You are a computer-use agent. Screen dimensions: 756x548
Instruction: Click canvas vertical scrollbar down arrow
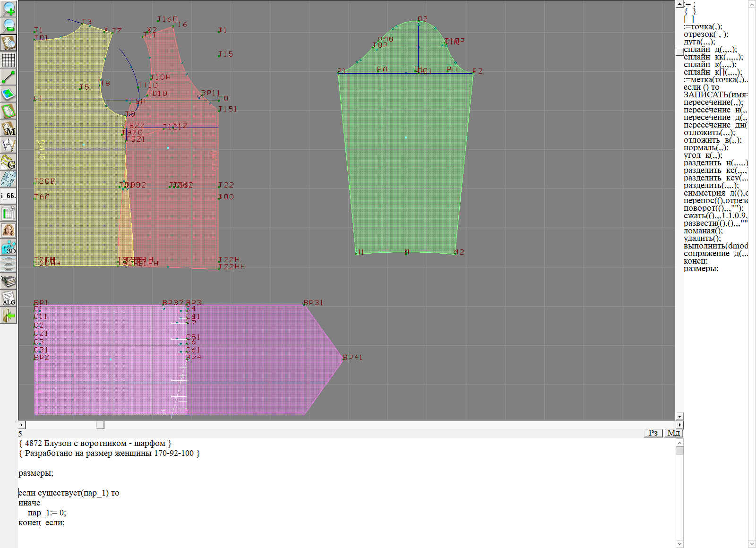pos(679,416)
